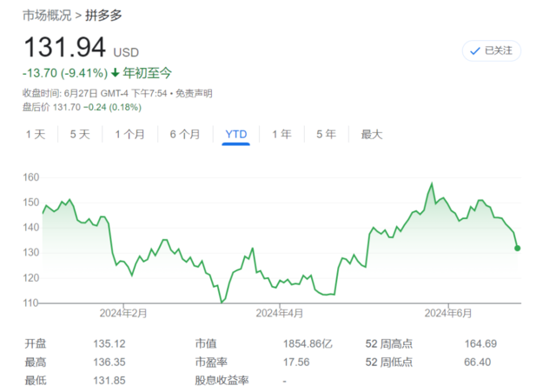
Task: Click the 2024年4月 axis label
Action: pos(280,313)
